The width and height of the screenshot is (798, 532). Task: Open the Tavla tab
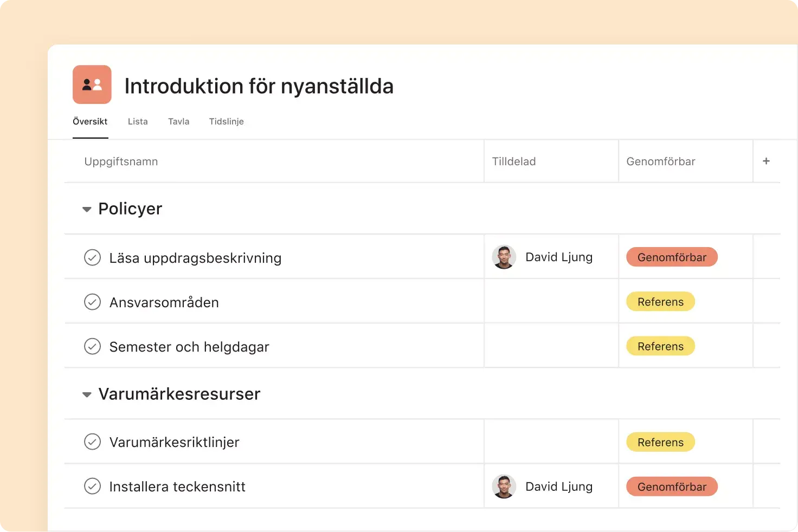(178, 121)
